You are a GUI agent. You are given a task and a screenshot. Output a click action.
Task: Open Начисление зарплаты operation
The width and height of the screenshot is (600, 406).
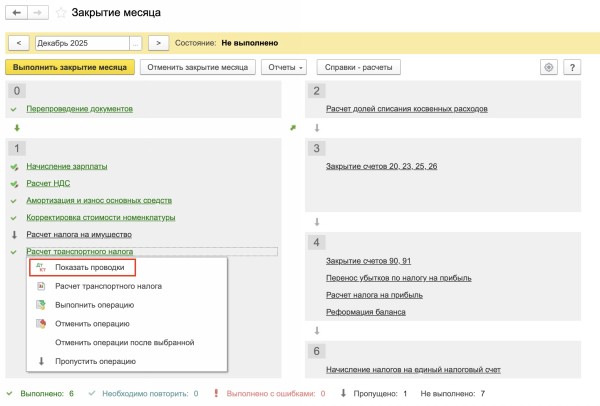(67, 166)
